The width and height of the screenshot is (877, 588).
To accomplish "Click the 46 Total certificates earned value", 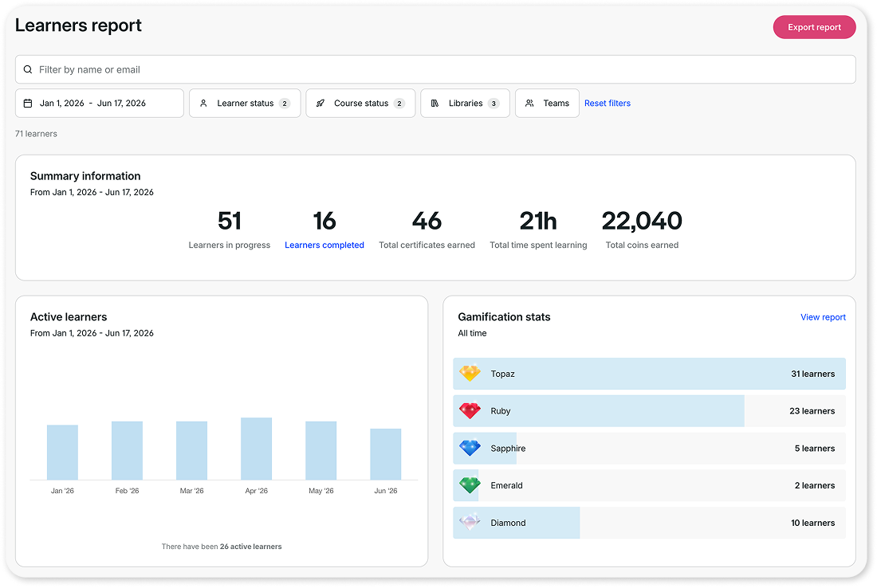I will click(427, 221).
